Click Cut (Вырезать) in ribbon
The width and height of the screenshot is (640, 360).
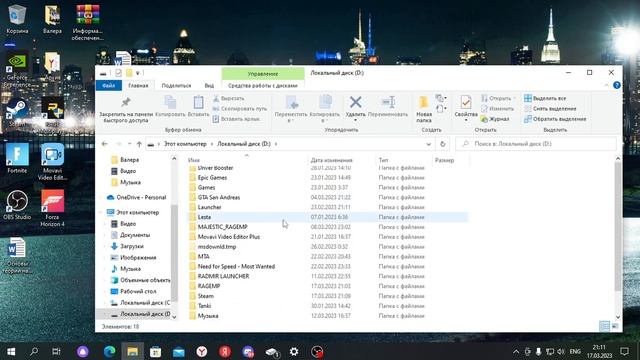tap(228, 98)
